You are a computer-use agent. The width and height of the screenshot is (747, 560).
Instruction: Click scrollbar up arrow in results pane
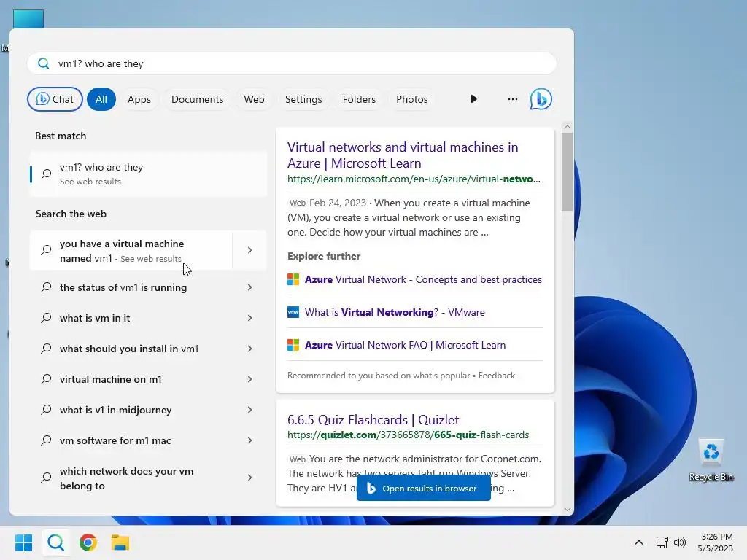pos(567,127)
